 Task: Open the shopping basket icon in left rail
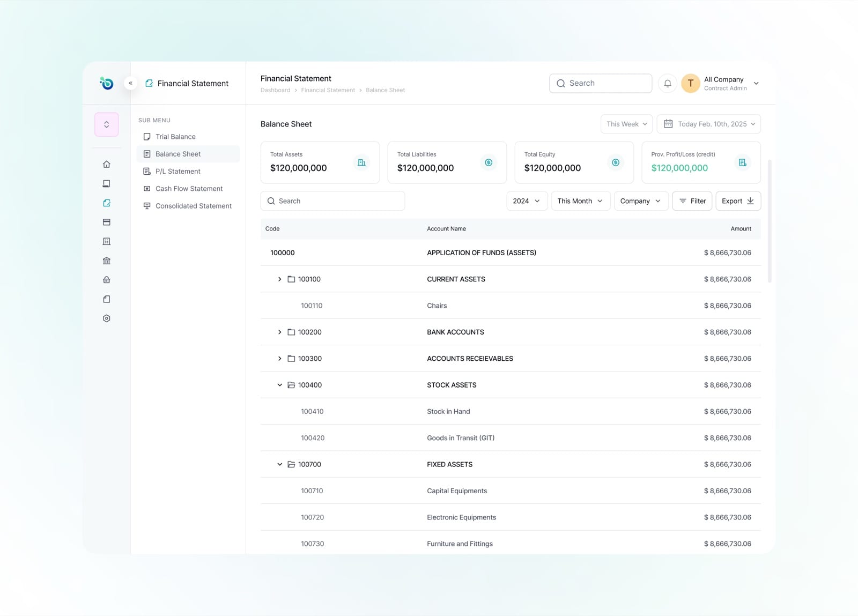click(x=107, y=280)
